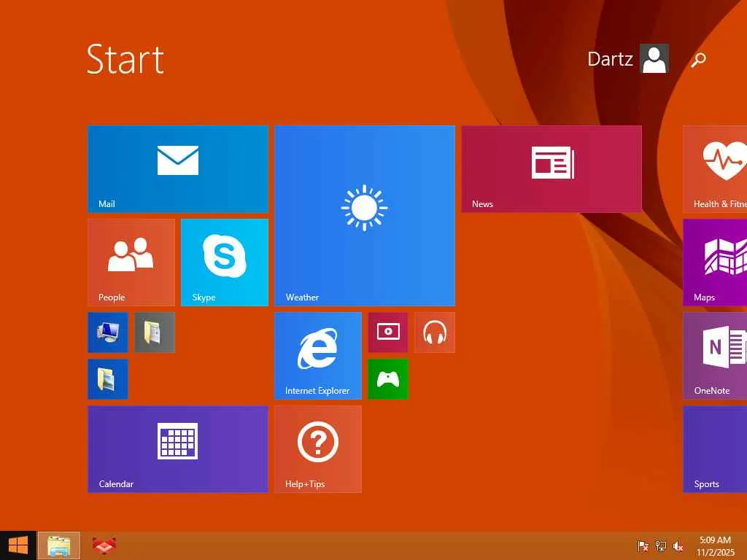Open the Health & Fitness tile
Image resolution: width=747 pixels, height=560 pixels.
point(715,169)
